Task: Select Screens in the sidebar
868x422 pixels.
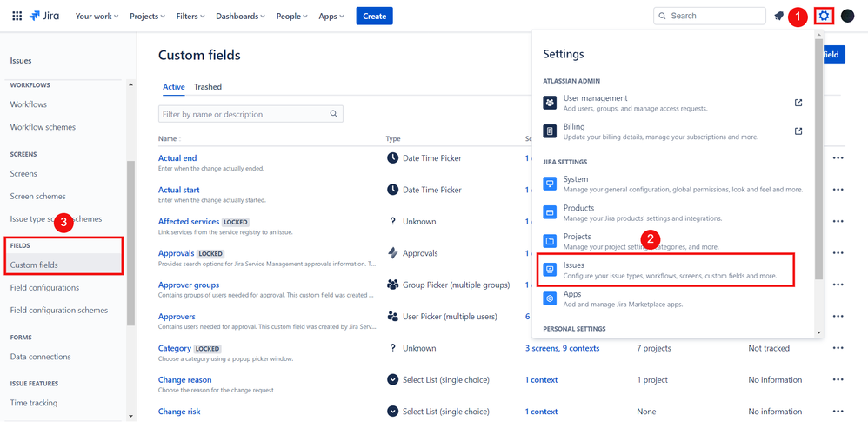Action: point(23,173)
